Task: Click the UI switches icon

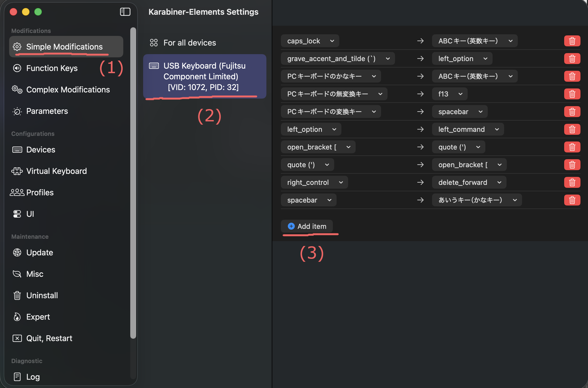Action: tap(17, 214)
